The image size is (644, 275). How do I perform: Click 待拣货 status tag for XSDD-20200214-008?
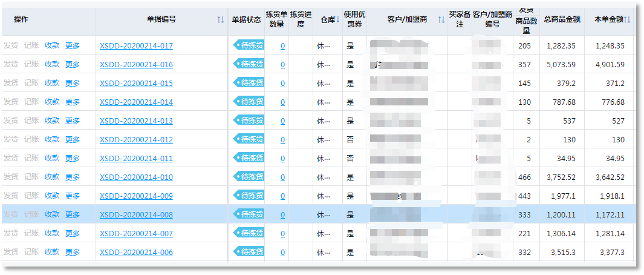[249, 214]
